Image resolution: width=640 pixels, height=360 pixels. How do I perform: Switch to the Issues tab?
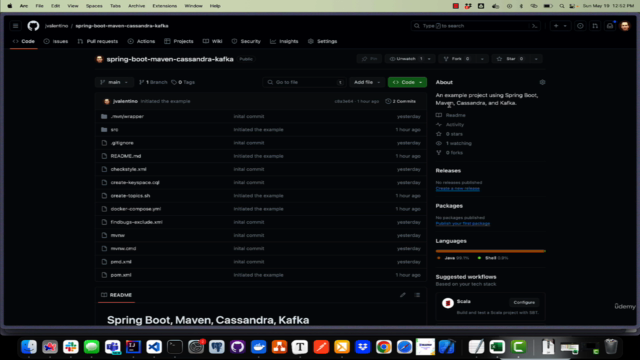pyautogui.click(x=56, y=41)
